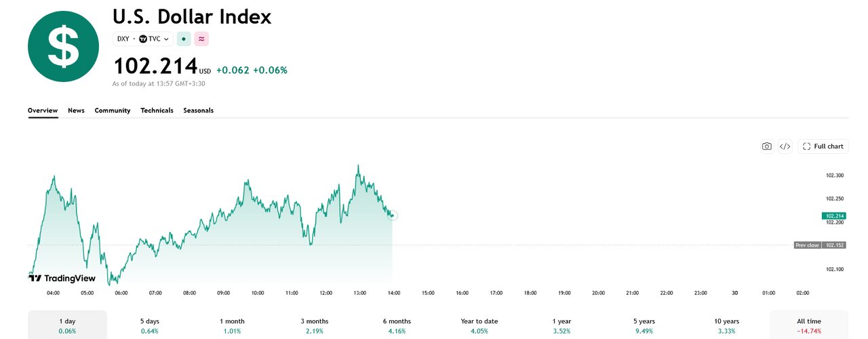Select the Year to date range

(479, 325)
